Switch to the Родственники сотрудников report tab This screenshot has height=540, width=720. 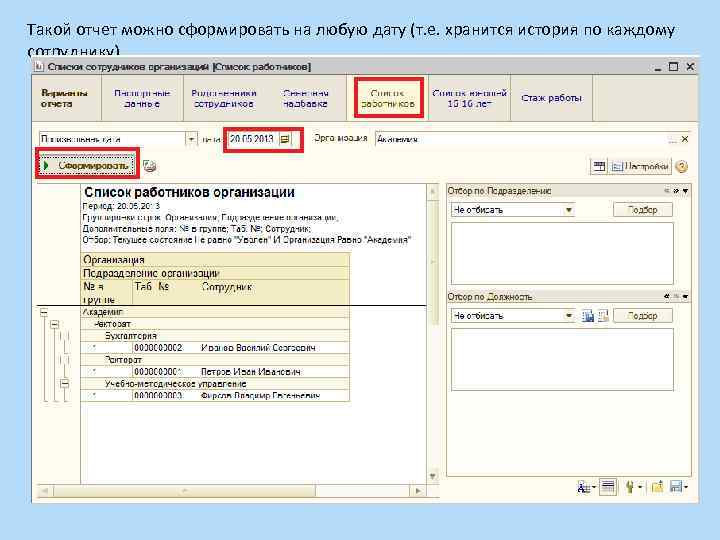[x=224, y=98]
